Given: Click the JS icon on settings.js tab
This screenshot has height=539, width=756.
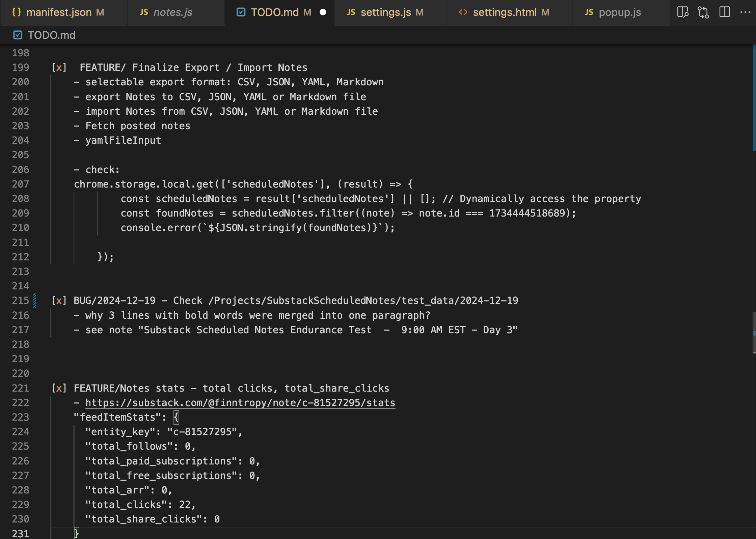Looking at the screenshot, I should 351,12.
